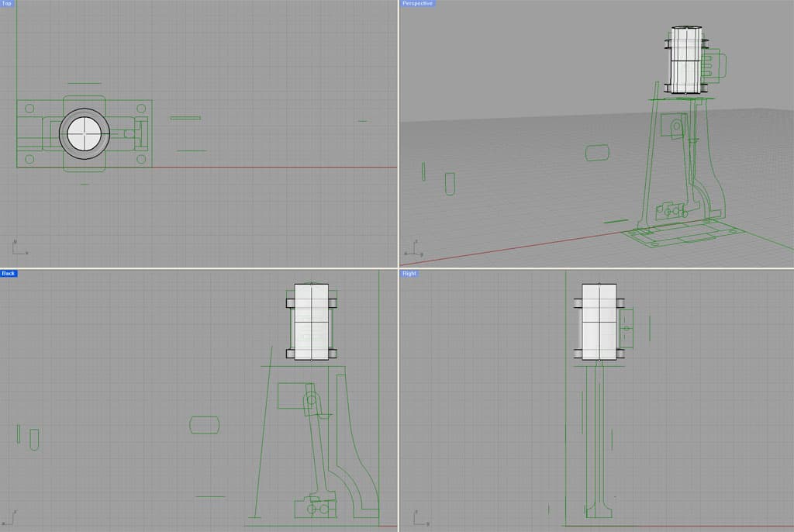Viewport: 794px width, 532px height.
Task: Select the white cylinder in the Perspective view
Action: [684, 58]
